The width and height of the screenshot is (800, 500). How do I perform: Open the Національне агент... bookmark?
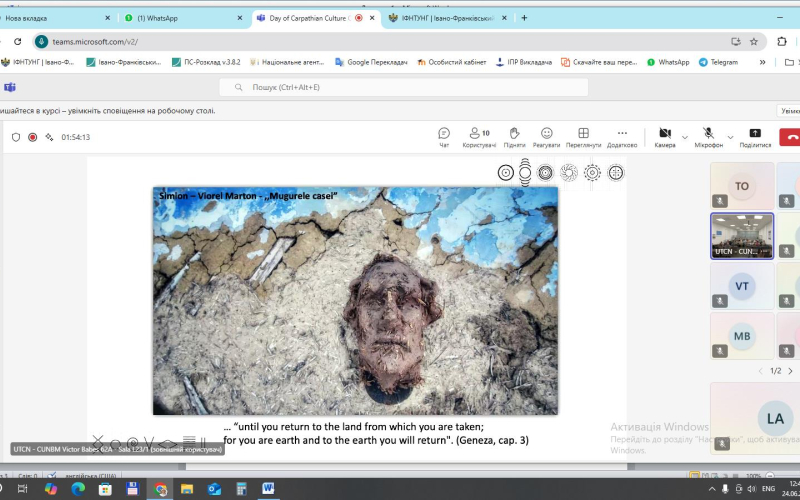coord(287,62)
